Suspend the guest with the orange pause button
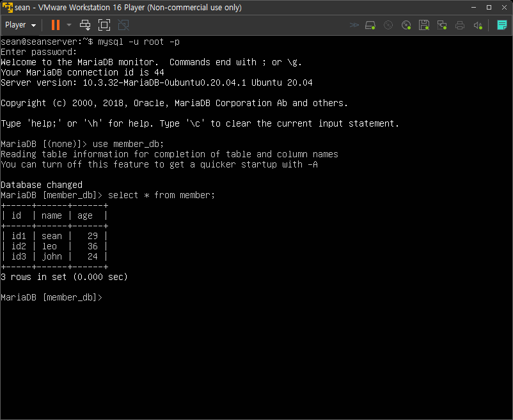Screen dimensions: 513x420 (x=56, y=25)
